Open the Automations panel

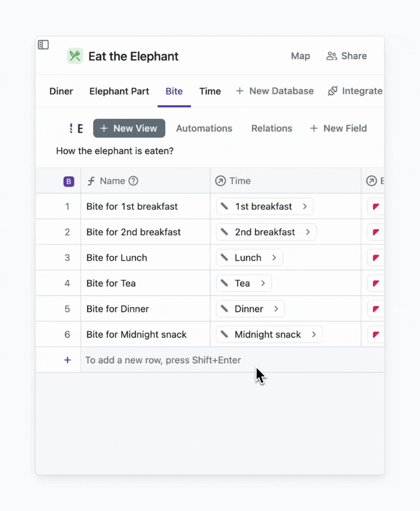[x=204, y=128]
